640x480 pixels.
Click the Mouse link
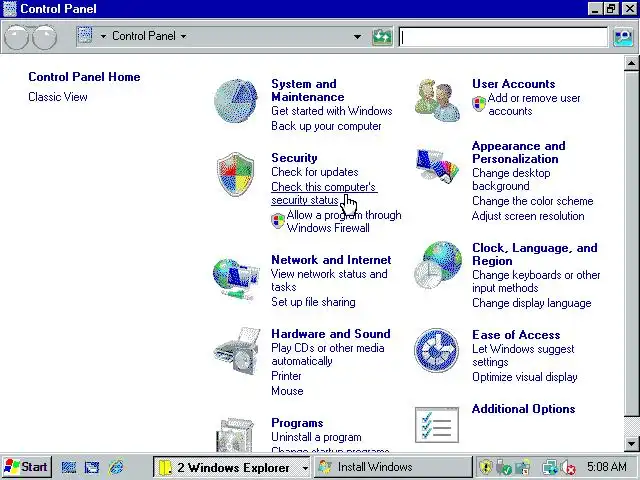click(287, 391)
